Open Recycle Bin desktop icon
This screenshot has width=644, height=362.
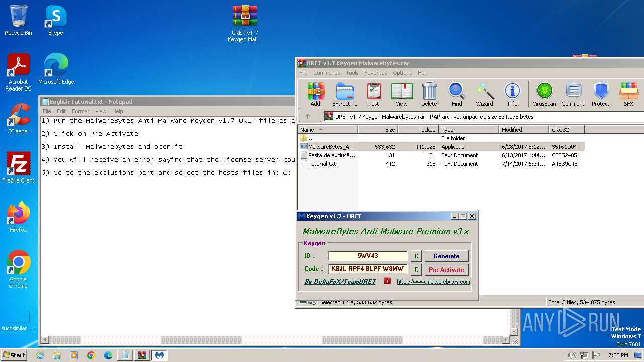tap(18, 20)
